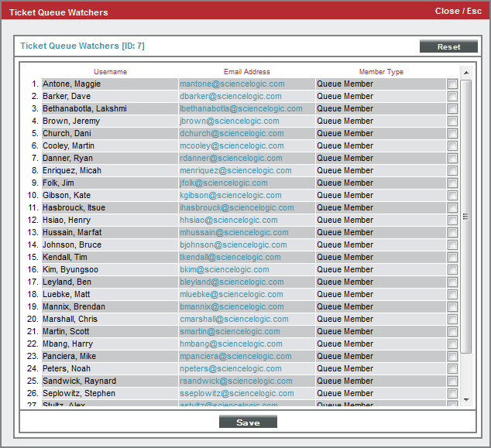Check the box for Antone, Maggie
The image size is (491, 448).
tap(452, 84)
